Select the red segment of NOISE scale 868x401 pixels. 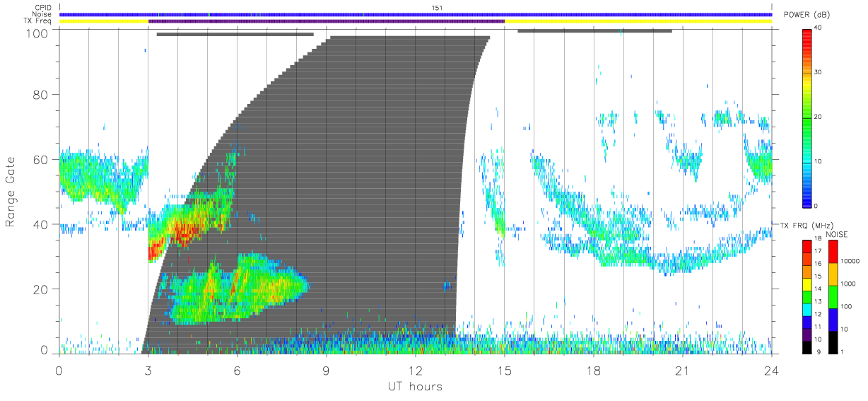coord(833,250)
